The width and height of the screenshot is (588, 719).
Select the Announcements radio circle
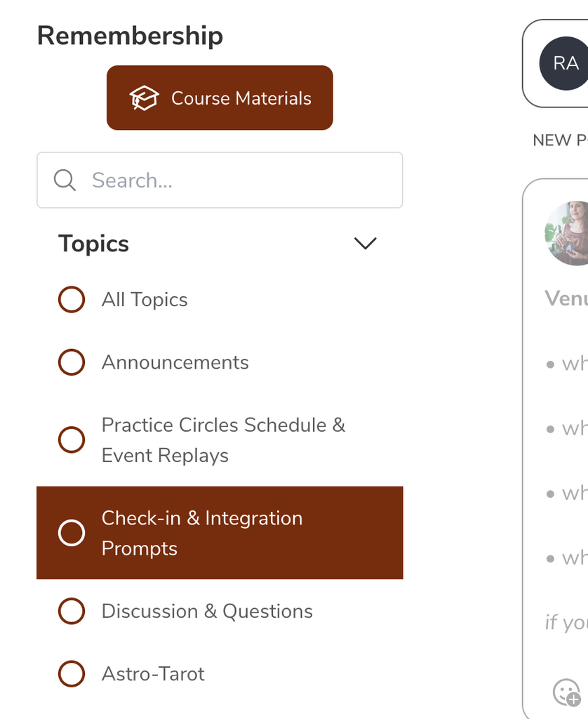72,362
